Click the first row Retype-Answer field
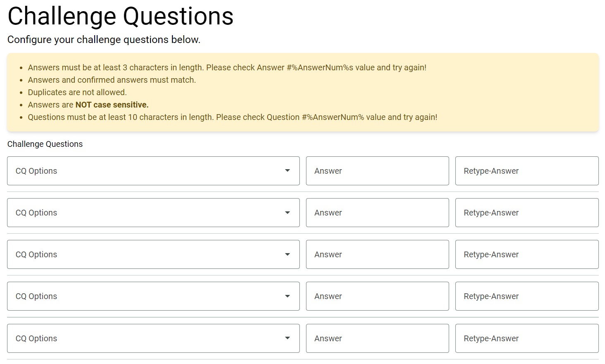The height and width of the screenshot is (364, 605). [x=526, y=171]
